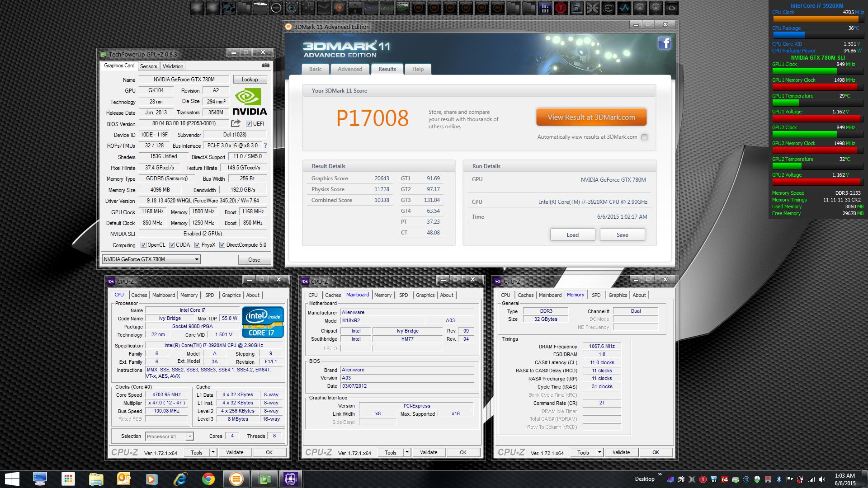
Task: Click the red 64 tray icon
Action: (x=725, y=479)
